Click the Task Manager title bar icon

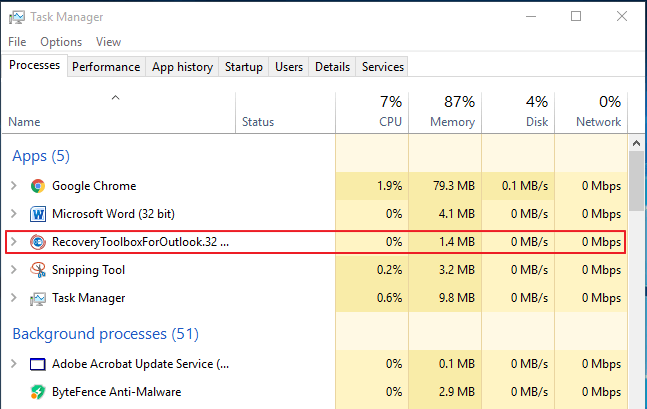17,17
